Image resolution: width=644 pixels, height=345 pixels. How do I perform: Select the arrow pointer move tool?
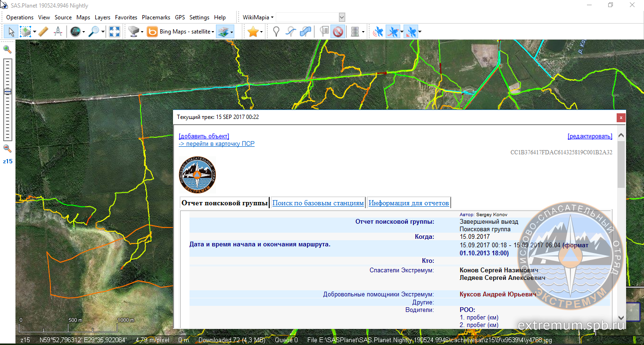(11, 32)
